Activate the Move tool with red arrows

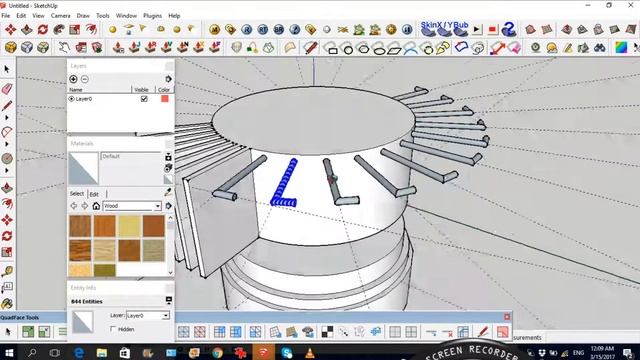[7, 220]
